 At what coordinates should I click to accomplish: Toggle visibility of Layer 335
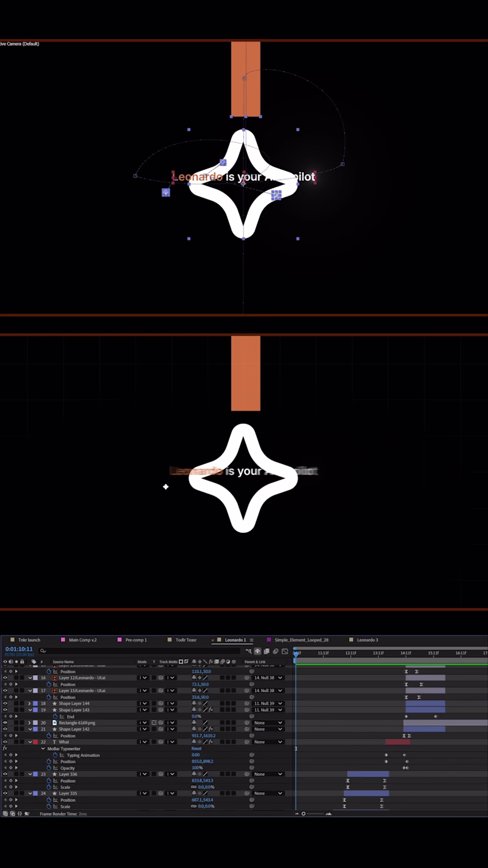tap(5, 794)
